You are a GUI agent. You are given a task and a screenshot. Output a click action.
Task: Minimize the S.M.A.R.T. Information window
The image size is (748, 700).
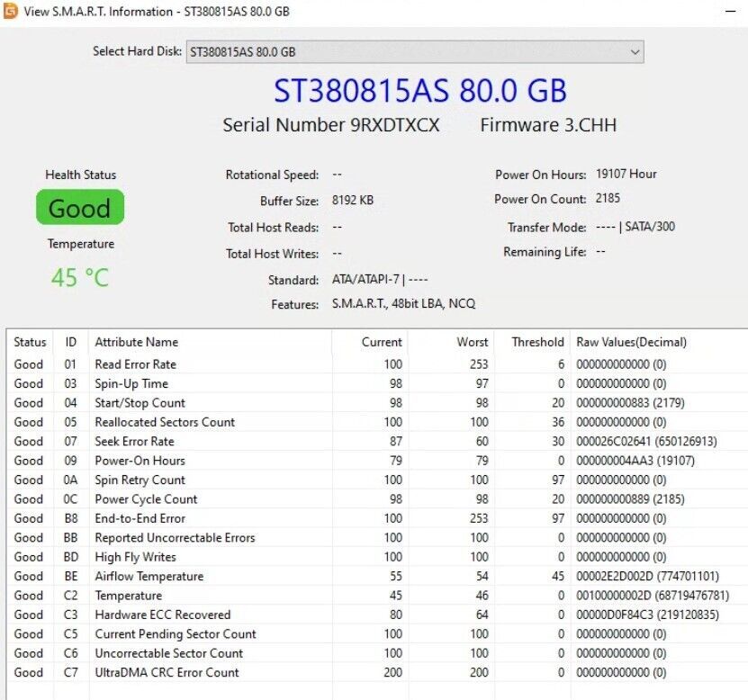730,11
